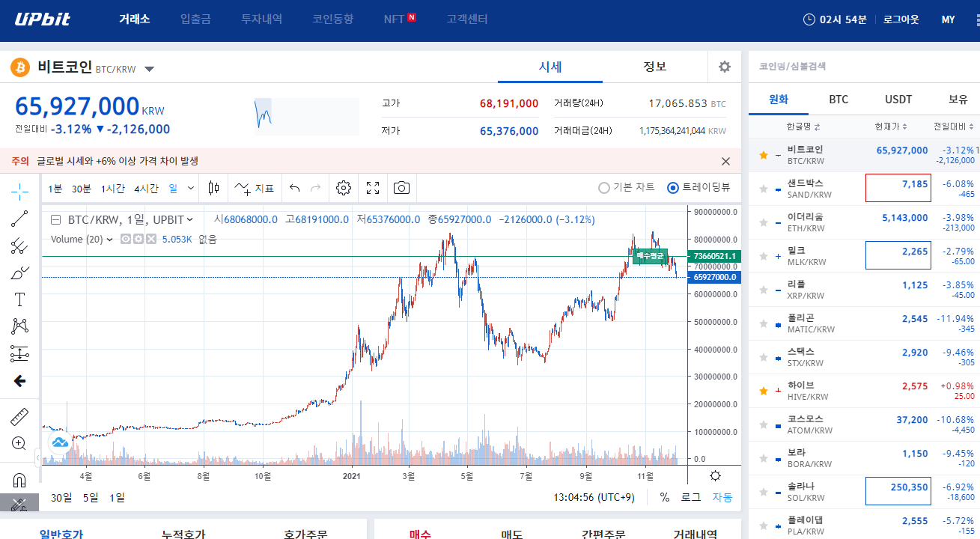
Task: Select the trend line drawing tool
Action: pos(19,219)
